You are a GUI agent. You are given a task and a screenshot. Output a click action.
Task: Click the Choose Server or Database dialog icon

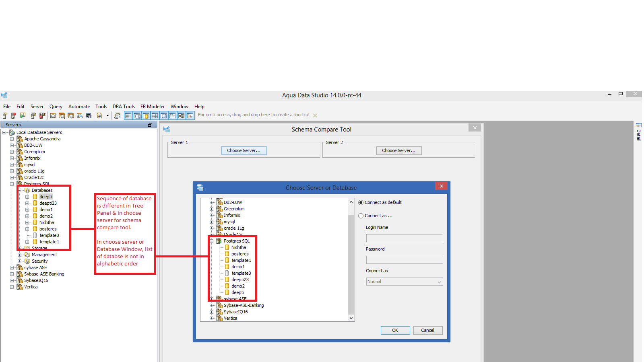tap(200, 187)
